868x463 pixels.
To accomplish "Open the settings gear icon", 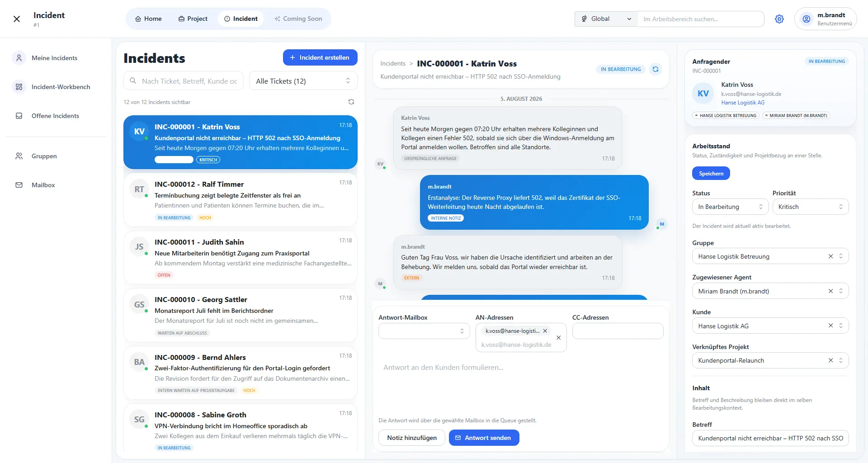I will click(779, 19).
